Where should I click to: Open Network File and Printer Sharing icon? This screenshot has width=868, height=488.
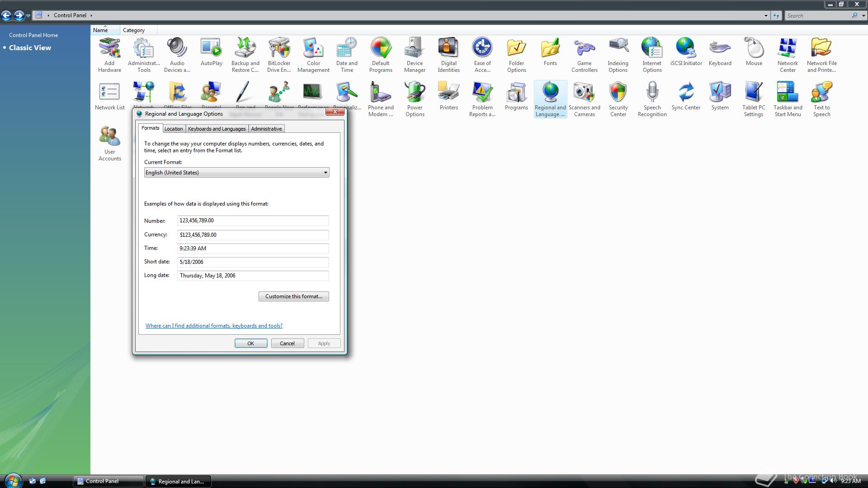point(821,55)
